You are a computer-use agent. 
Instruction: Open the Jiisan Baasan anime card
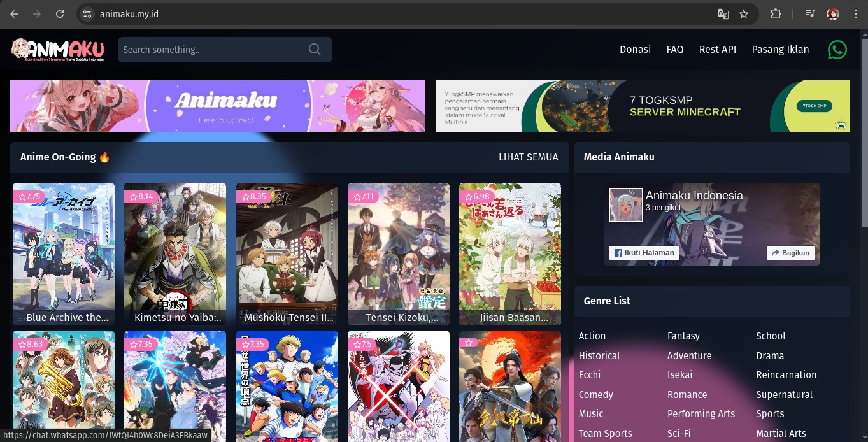coord(510,254)
